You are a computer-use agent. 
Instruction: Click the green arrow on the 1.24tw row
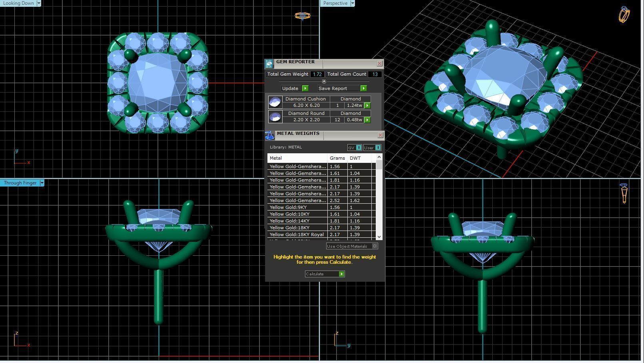click(x=367, y=106)
